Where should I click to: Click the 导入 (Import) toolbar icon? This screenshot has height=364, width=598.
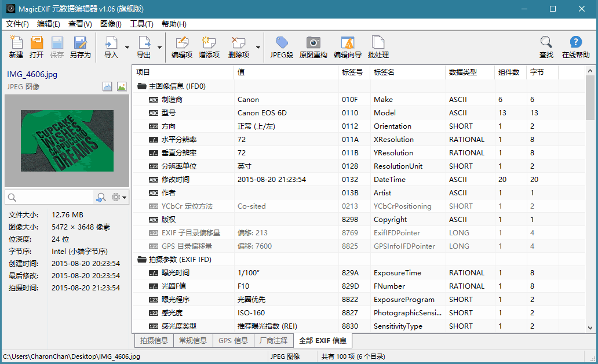point(111,42)
